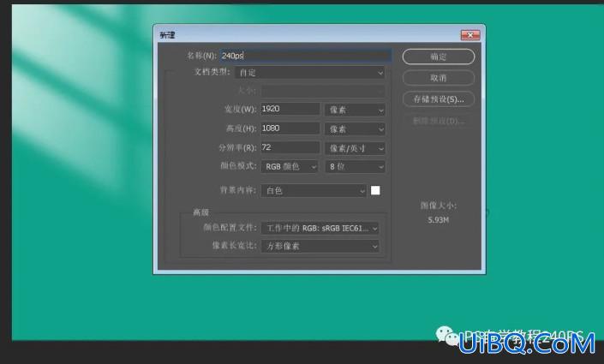604x364 pixels.
Task: Click the 5.93M image size value
Action: coord(438,220)
